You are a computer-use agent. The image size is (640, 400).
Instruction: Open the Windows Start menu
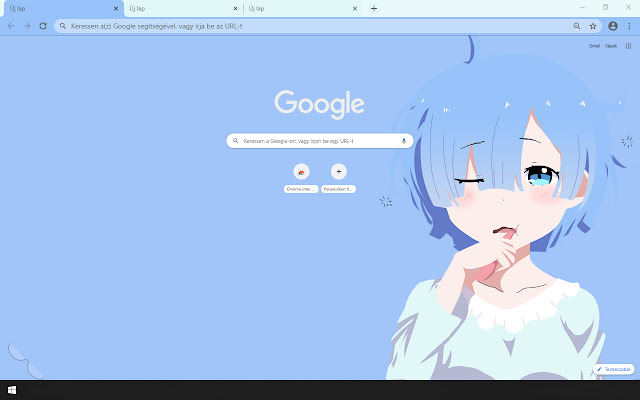click(12, 390)
